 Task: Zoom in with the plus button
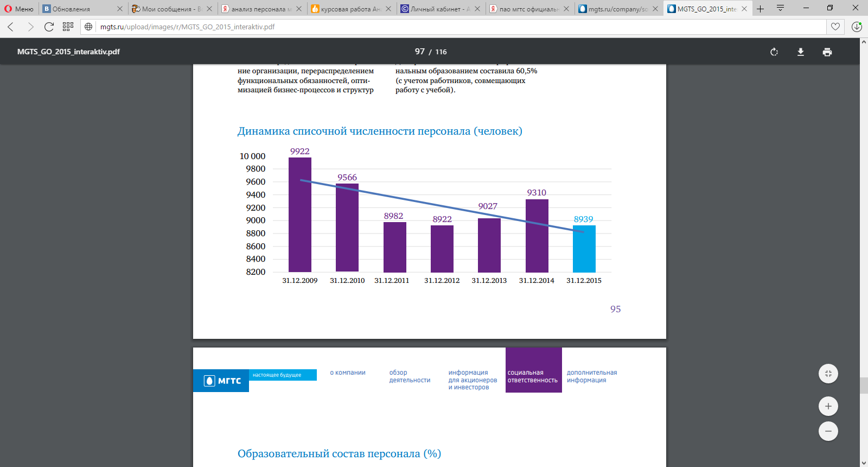pyautogui.click(x=828, y=406)
